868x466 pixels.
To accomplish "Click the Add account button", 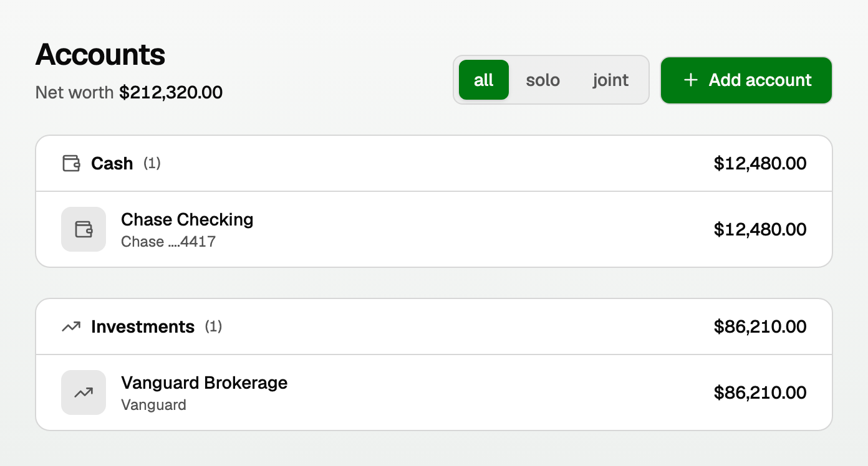I will (x=746, y=80).
